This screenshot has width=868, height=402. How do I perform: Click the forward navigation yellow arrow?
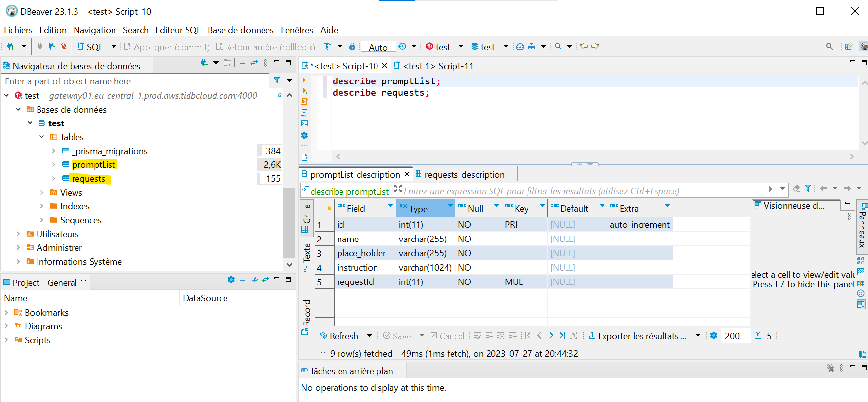(x=595, y=46)
